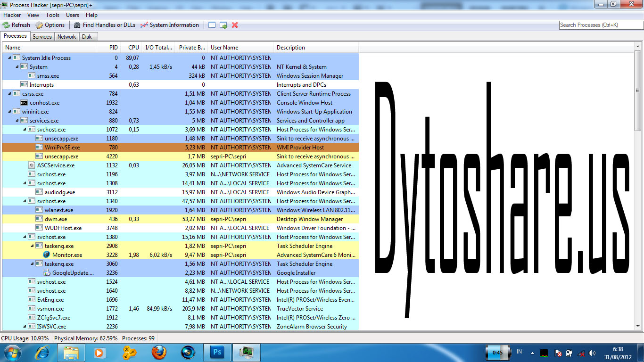Collapse the System Idle Process tree
The width and height of the screenshot is (644, 362).
tap(9, 58)
